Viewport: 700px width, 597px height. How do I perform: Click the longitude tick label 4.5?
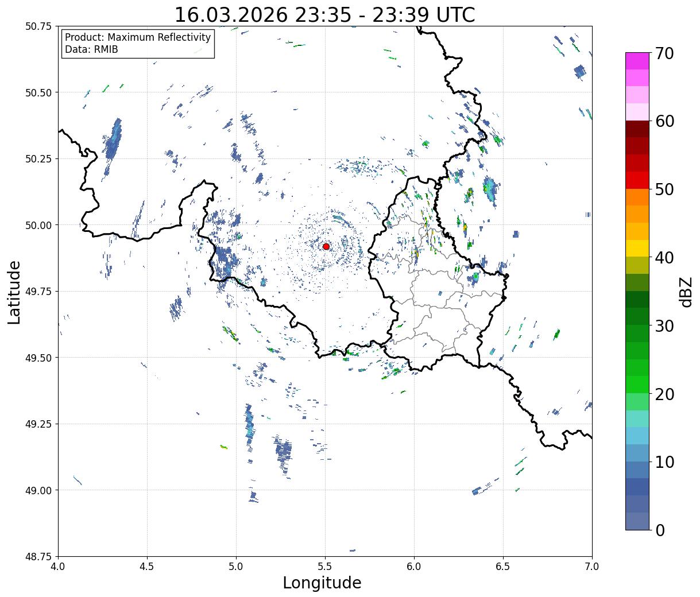point(147,566)
